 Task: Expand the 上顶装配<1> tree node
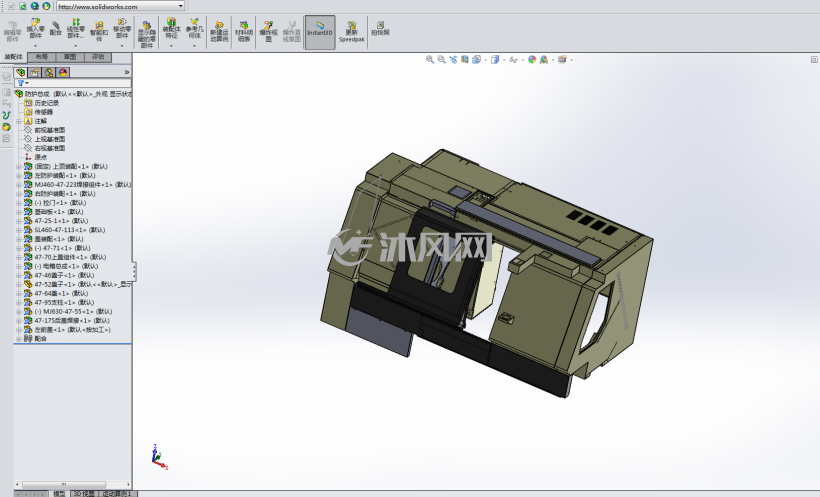pyautogui.click(x=19, y=166)
